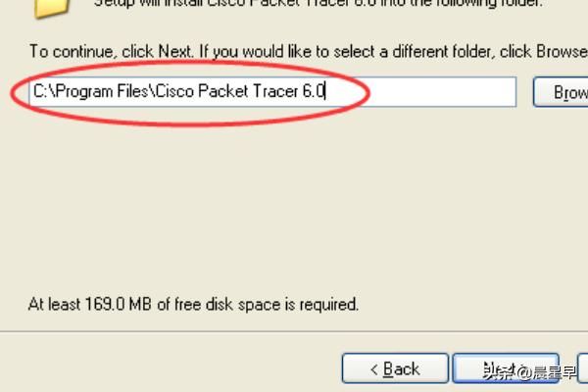Image resolution: width=588 pixels, height=392 pixels.
Task: Click the horizontal separator above the buttons
Action: (x=294, y=332)
